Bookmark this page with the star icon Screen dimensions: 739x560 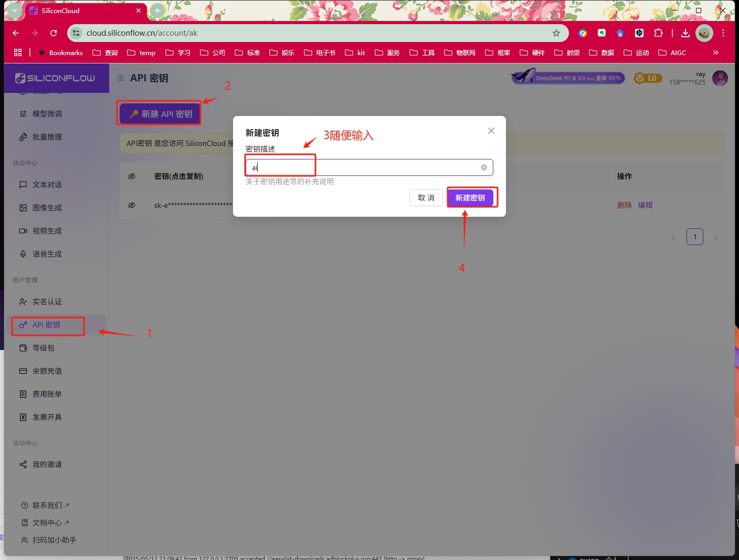(x=556, y=33)
